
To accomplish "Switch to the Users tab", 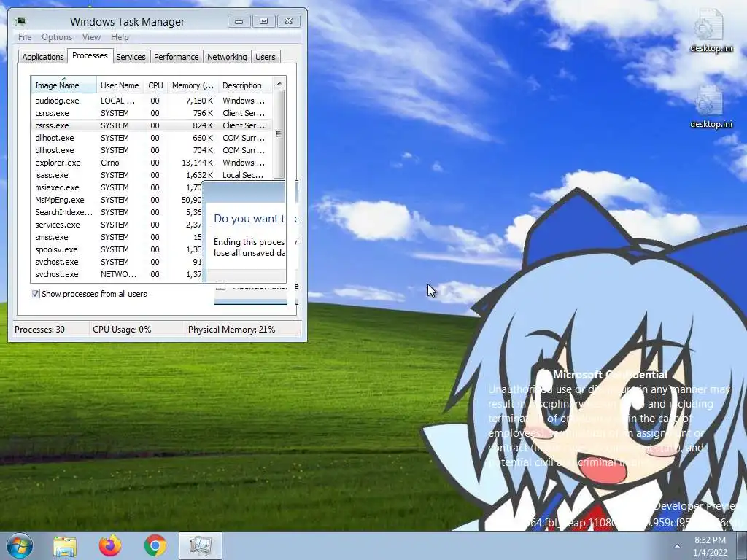I will click(265, 57).
